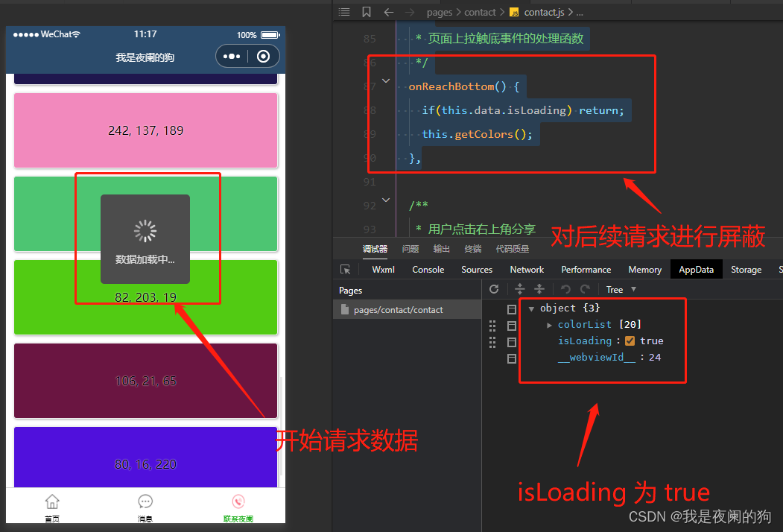Switch to the 问题 problems tab
The height and width of the screenshot is (532, 783).
click(410, 249)
